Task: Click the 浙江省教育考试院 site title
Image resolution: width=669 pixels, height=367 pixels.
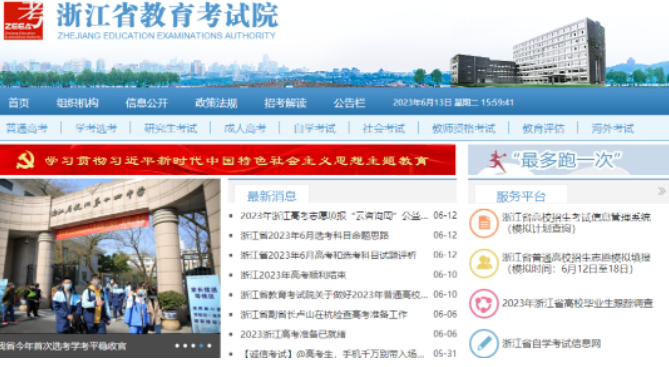Action: pyautogui.click(x=167, y=15)
